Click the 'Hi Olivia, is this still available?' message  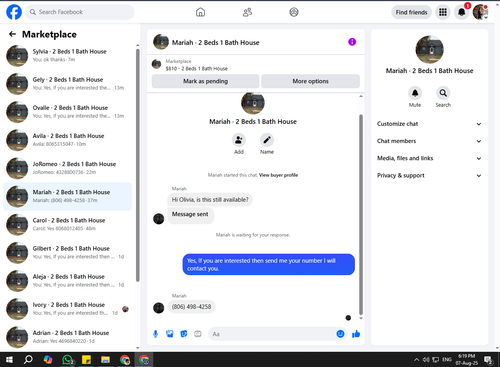coord(210,200)
